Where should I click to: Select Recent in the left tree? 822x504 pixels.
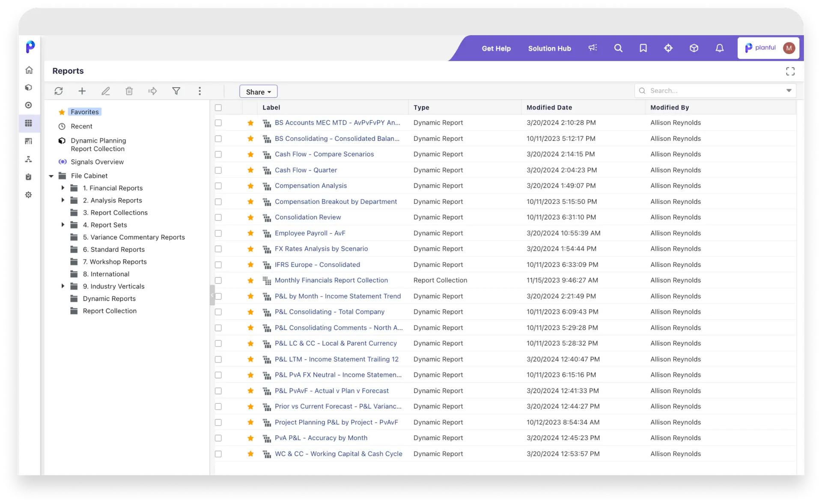(81, 126)
